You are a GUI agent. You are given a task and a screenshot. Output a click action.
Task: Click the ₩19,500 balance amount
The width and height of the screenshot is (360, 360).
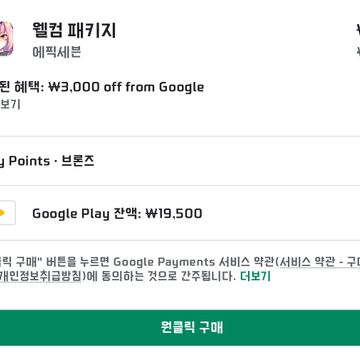pos(174,213)
